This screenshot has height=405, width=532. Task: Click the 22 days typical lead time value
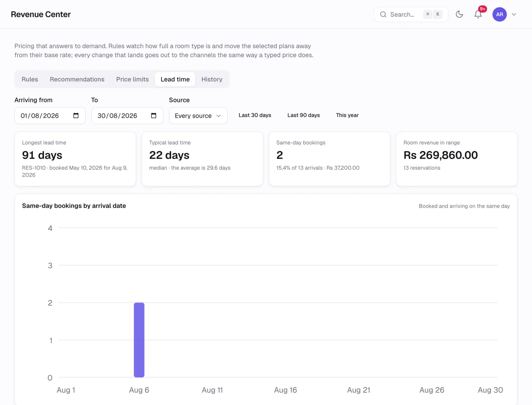pyautogui.click(x=169, y=155)
